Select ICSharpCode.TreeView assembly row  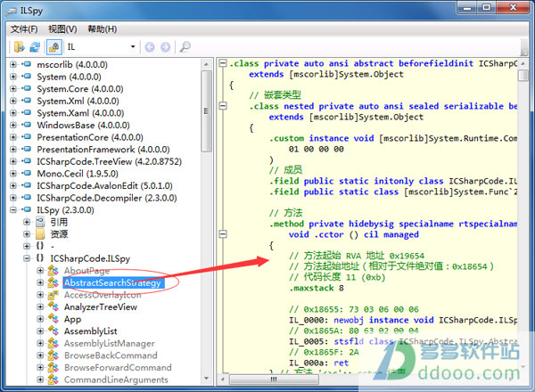point(109,161)
